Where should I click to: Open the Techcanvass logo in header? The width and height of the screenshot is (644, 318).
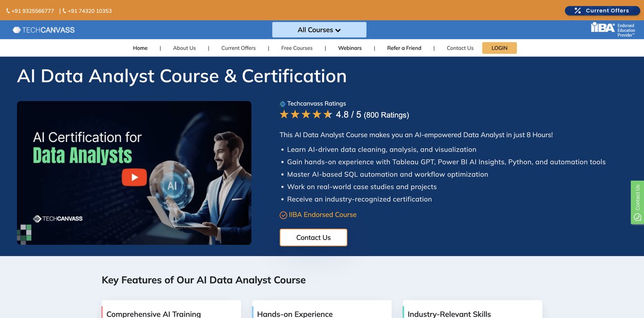pos(44,30)
